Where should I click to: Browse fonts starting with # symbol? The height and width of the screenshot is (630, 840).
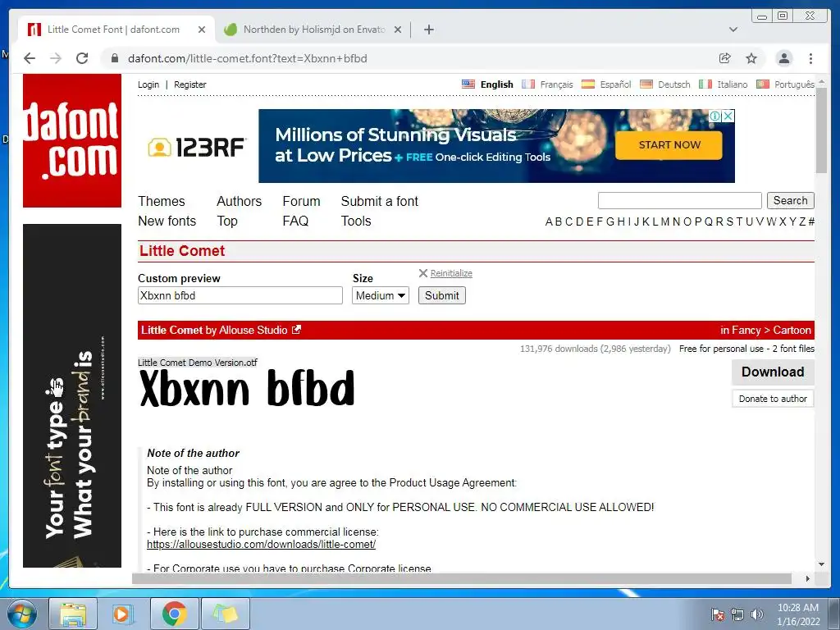tap(811, 221)
